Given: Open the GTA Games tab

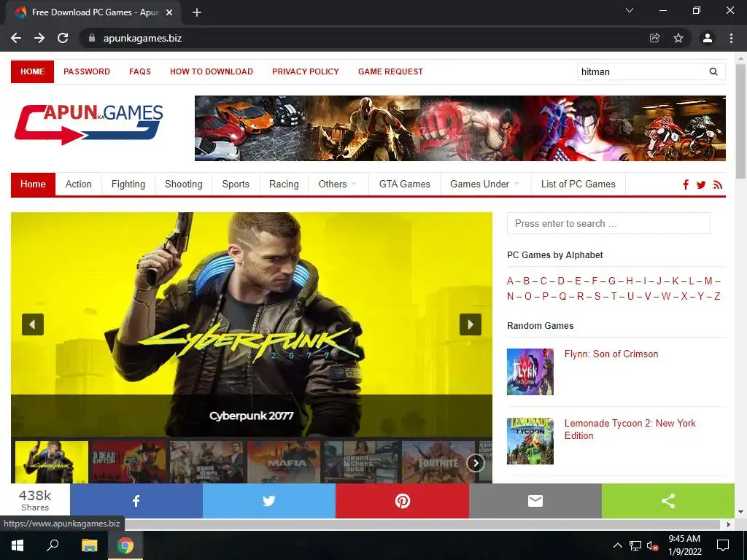Looking at the screenshot, I should click(x=404, y=184).
